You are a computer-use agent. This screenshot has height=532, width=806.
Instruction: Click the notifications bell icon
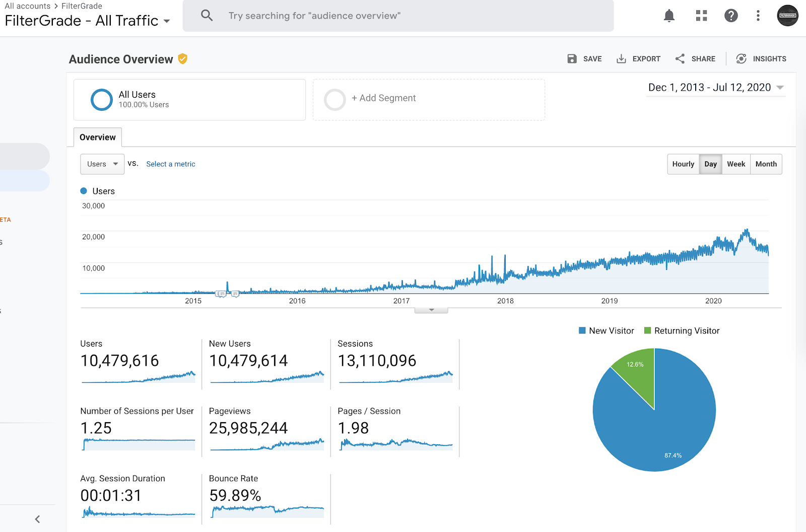point(669,16)
